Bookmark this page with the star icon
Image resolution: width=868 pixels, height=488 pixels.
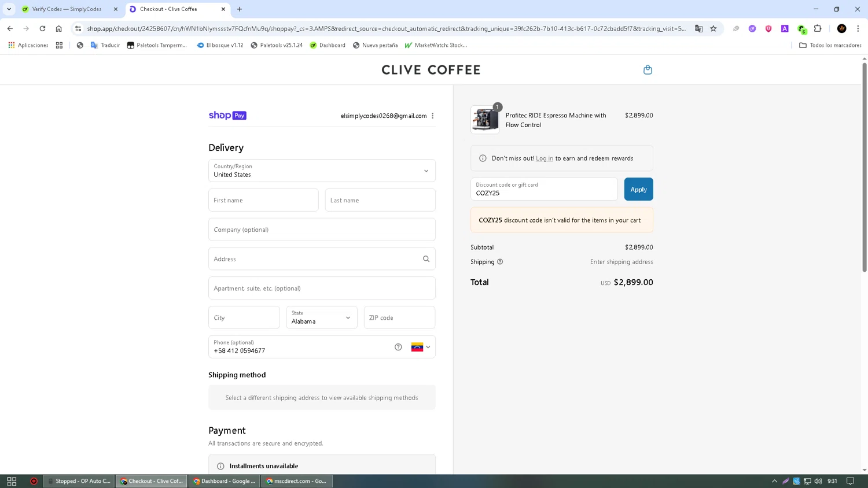pos(713,28)
